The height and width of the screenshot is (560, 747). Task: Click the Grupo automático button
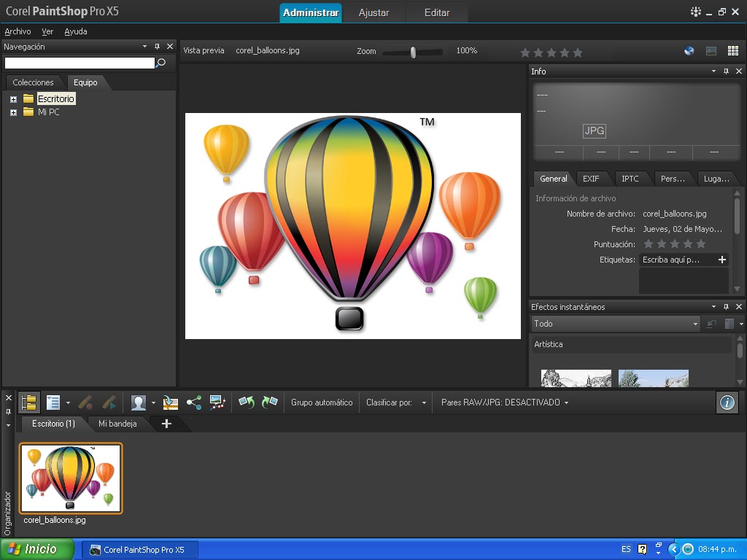click(x=321, y=402)
